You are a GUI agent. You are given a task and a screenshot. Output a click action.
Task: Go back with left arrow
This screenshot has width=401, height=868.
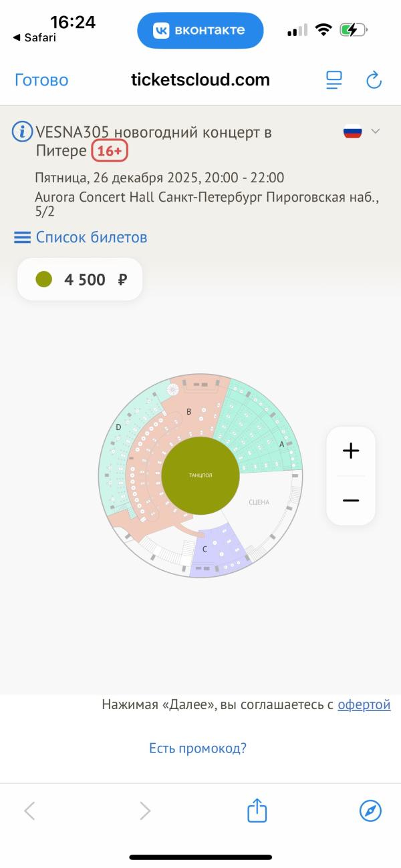tap(29, 811)
